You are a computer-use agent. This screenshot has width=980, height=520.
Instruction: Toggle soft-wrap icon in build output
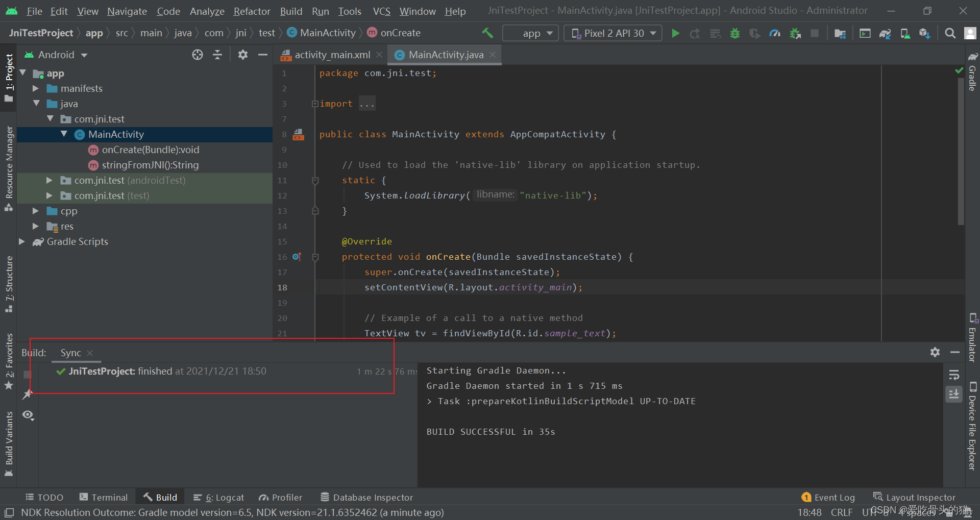pos(954,376)
